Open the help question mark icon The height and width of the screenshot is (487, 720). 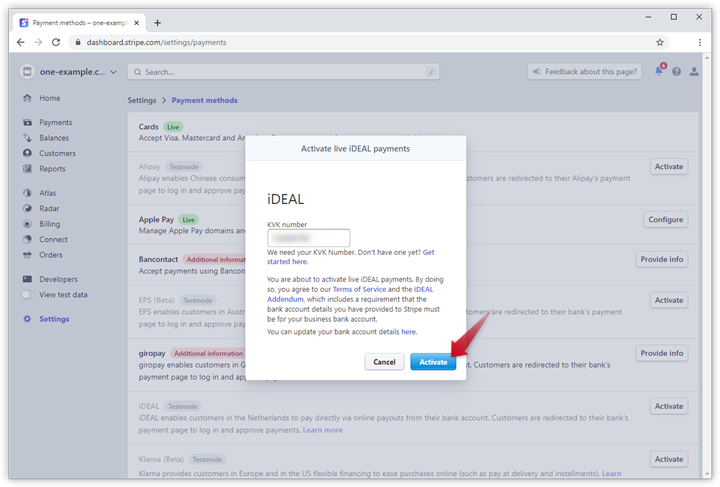point(677,72)
